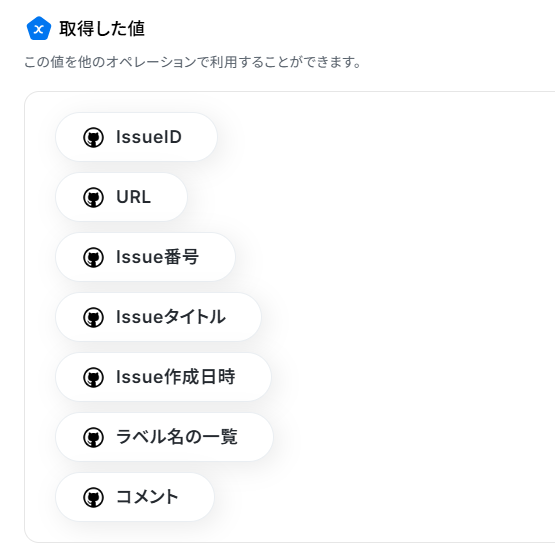Click the description text about using values in other operations

(x=193, y=62)
